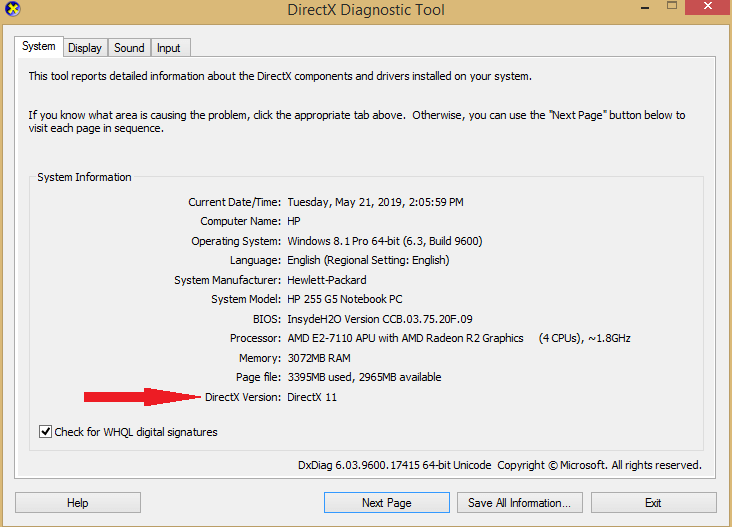Click the DirectX icon in the title bar
Screen dimensions: 732x527
13,8
